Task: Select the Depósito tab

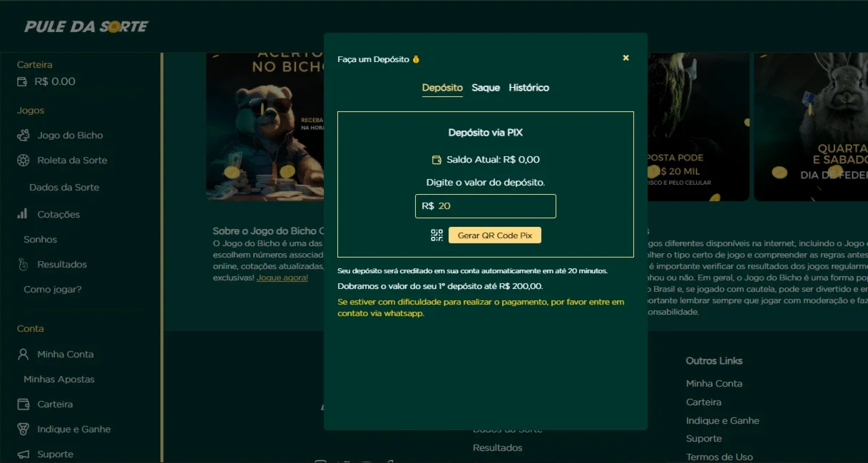Action: click(x=442, y=88)
